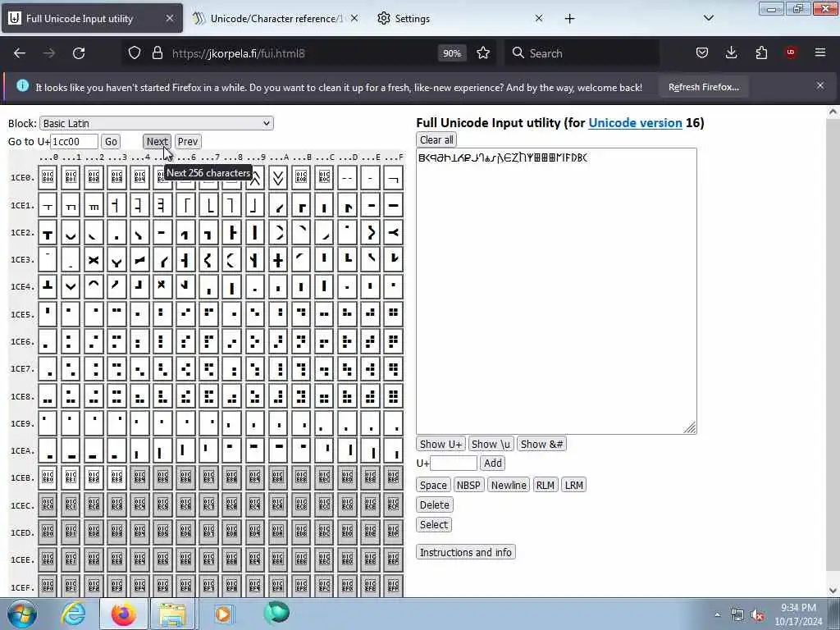Image resolution: width=840 pixels, height=630 pixels.
Task: Bookmark this page with the star icon
Action: click(x=483, y=53)
